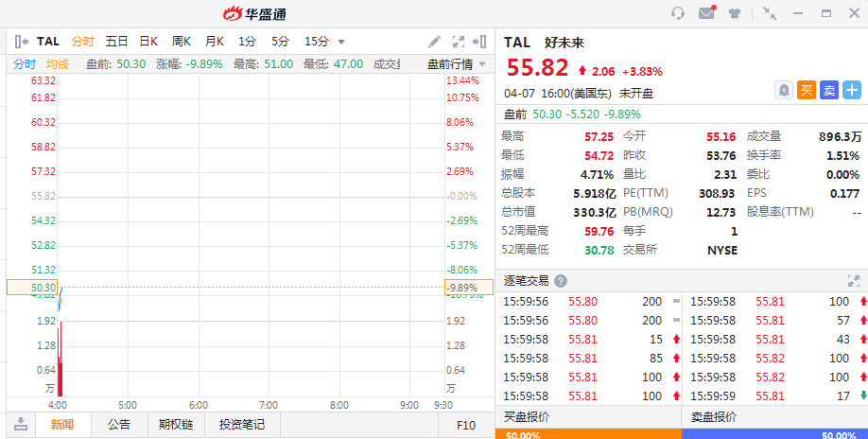The height and width of the screenshot is (439, 868).
Task: Click the TAL ticker in chart header
Action: pyautogui.click(x=48, y=42)
